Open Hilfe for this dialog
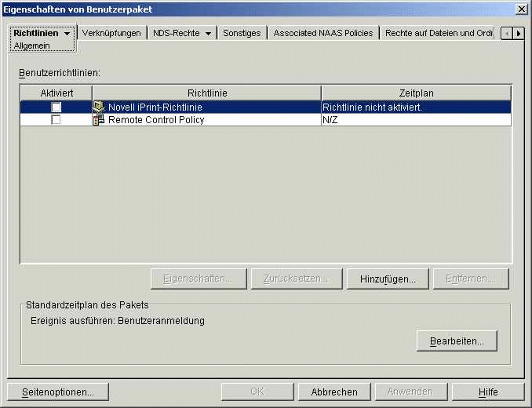This screenshot has width=532, height=408. click(488, 392)
